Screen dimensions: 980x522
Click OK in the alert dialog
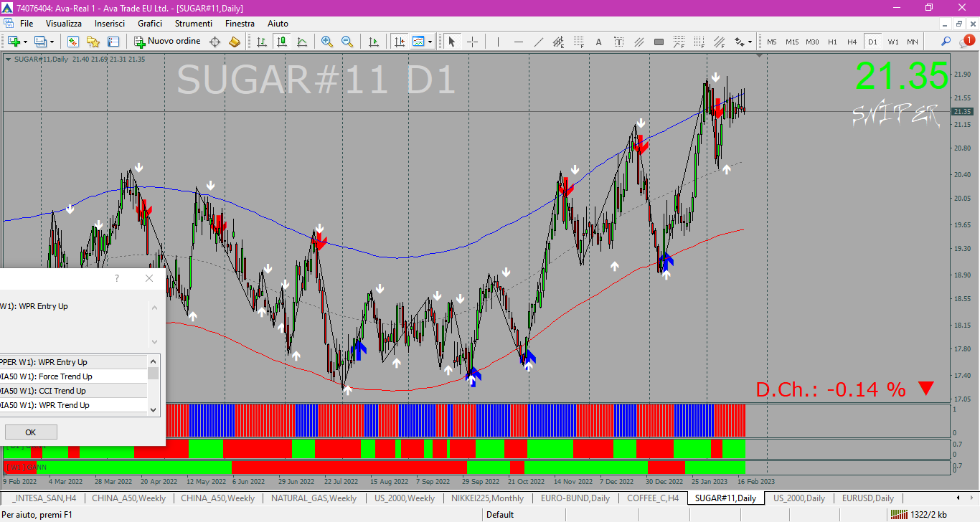click(x=31, y=432)
